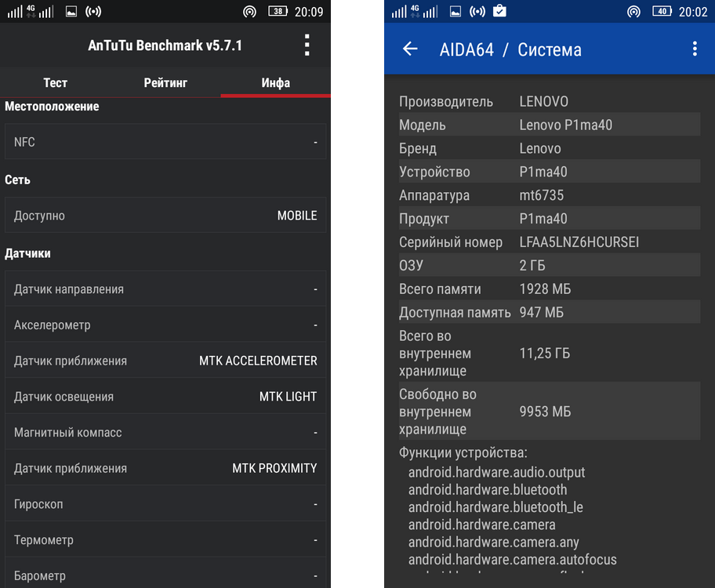Viewport: 715px width, 588px height.
Task: Tap the circular wireless icon beside battery 40
Action: coord(633,12)
